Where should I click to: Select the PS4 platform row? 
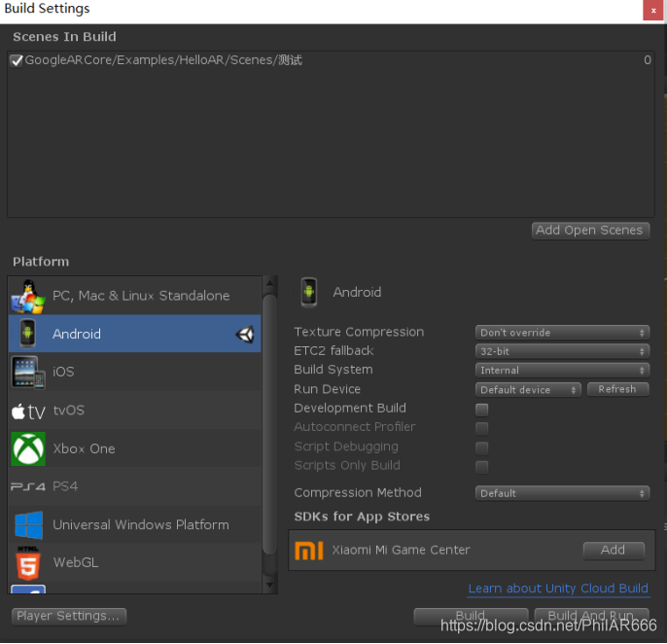pyautogui.click(x=134, y=486)
